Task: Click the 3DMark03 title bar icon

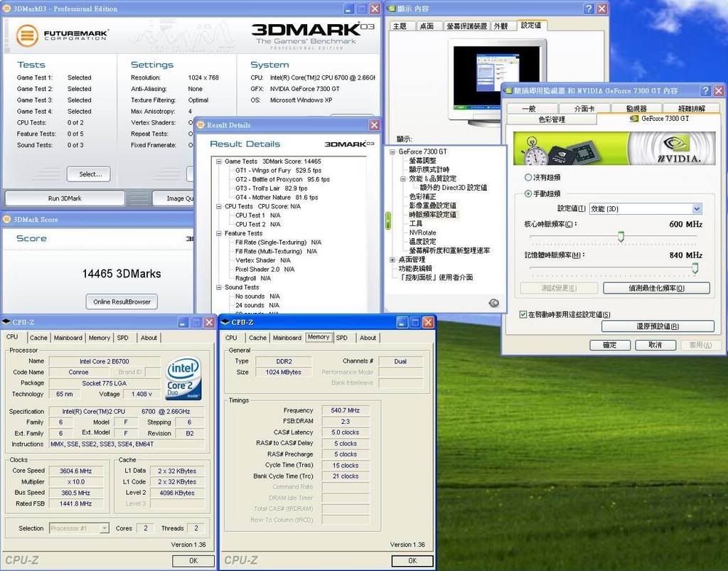Action: coord(6,9)
